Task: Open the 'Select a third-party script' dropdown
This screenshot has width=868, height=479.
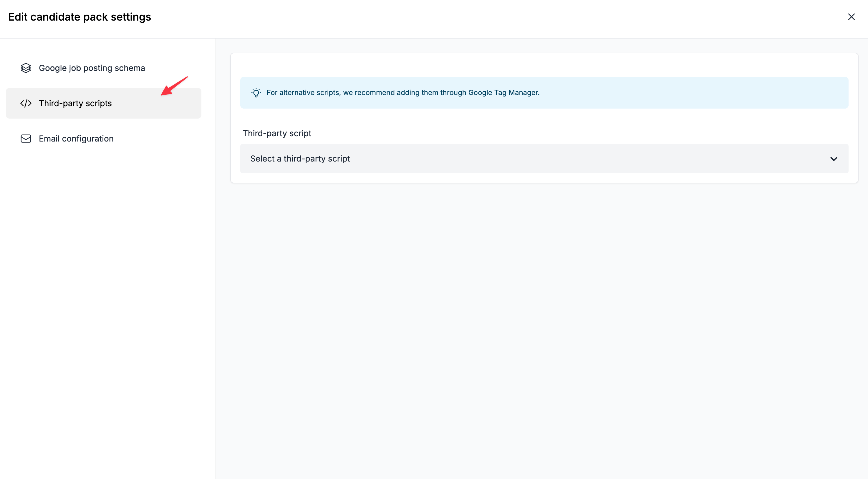Action: click(544, 159)
